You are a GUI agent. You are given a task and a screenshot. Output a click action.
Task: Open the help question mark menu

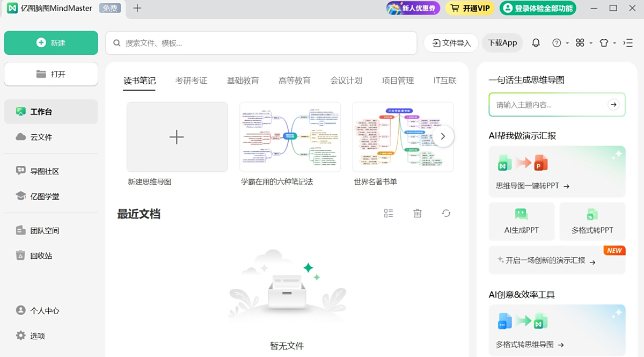coord(557,43)
